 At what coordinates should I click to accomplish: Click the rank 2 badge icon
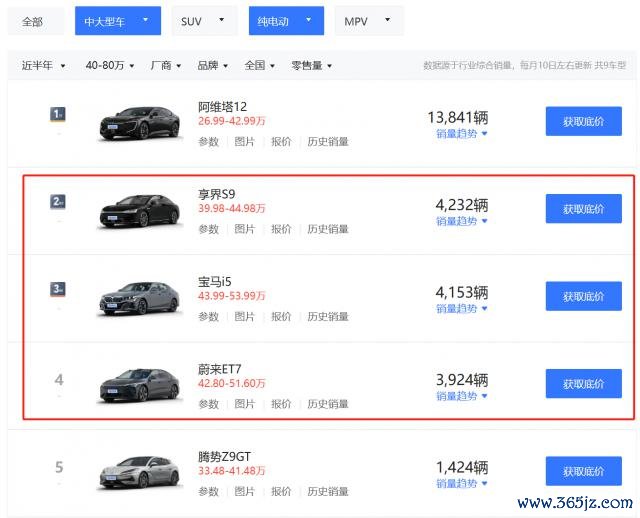[58, 202]
